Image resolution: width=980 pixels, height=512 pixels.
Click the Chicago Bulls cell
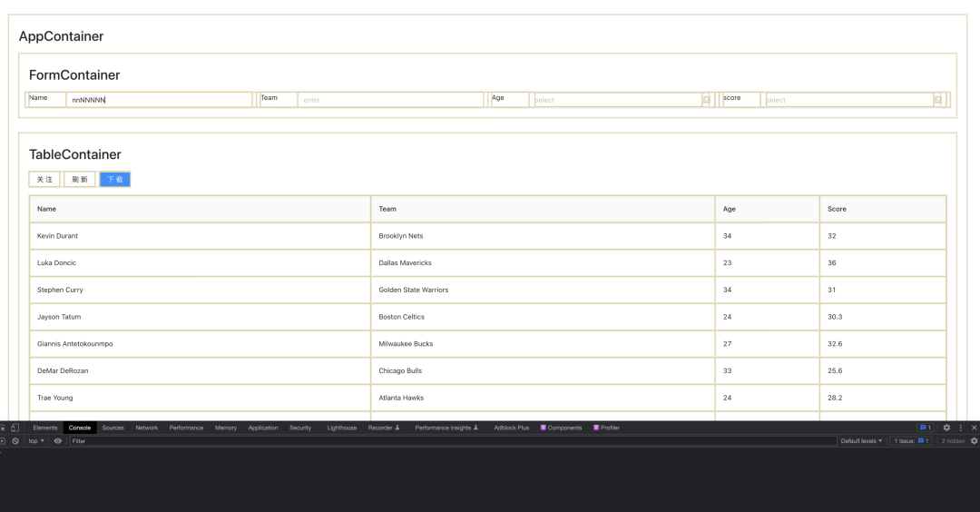(543, 370)
